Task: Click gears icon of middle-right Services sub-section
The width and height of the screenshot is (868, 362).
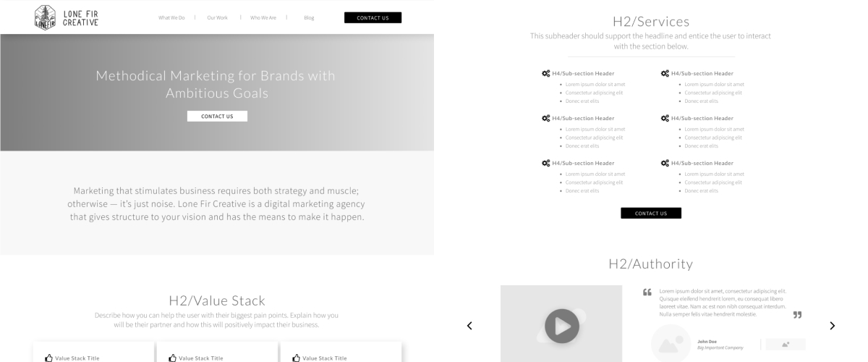Action: pos(665,118)
